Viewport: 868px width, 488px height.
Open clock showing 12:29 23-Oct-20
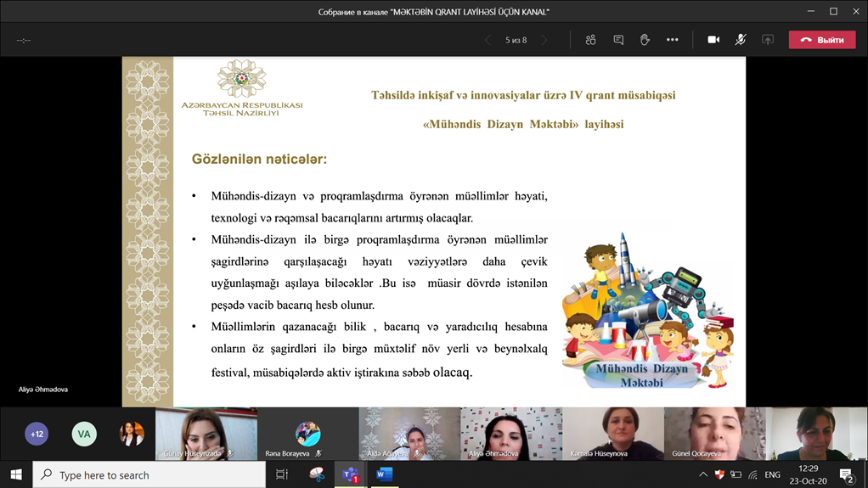point(809,474)
